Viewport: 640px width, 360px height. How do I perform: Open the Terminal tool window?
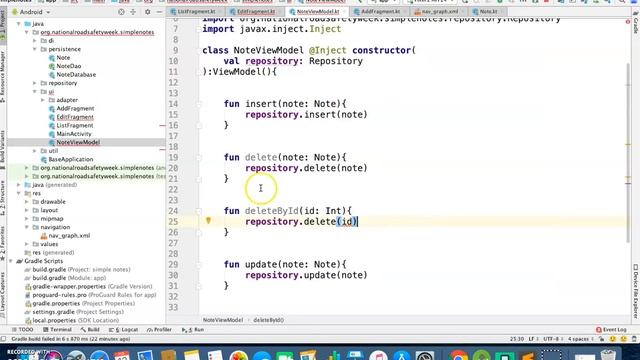click(57, 330)
